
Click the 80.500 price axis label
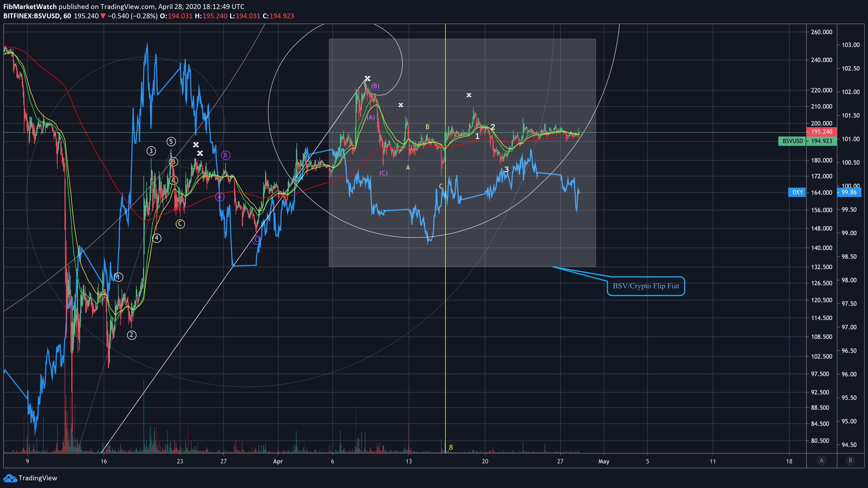click(x=820, y=441)
